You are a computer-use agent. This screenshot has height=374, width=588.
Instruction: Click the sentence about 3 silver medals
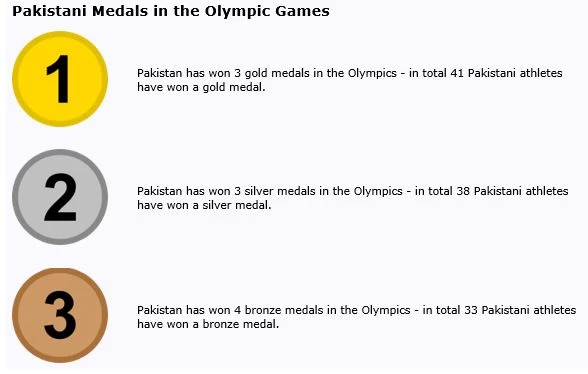352,198
